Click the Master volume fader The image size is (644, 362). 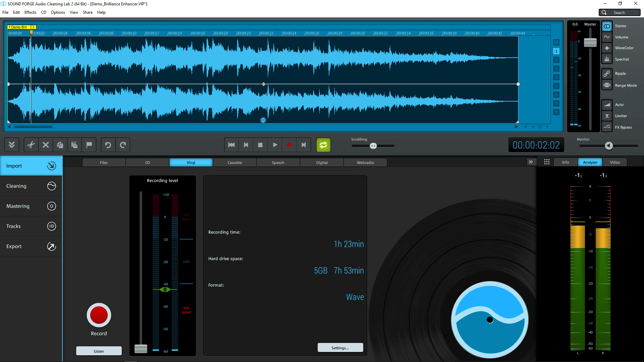click(x=590, y=43)
